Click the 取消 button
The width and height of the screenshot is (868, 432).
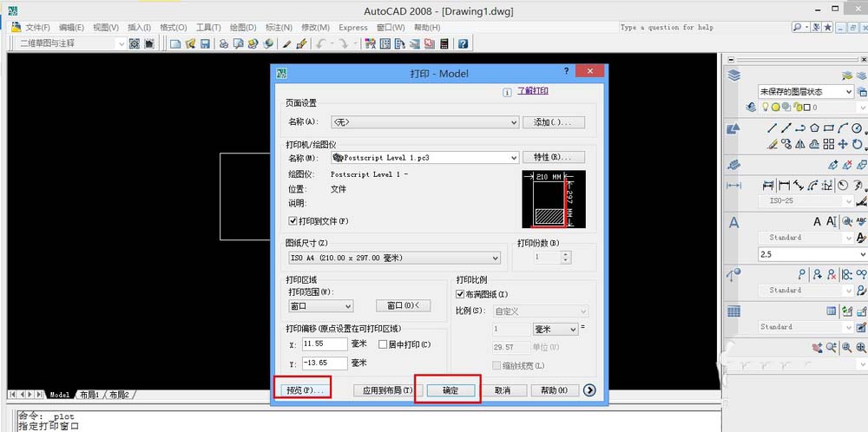[503, 390]
